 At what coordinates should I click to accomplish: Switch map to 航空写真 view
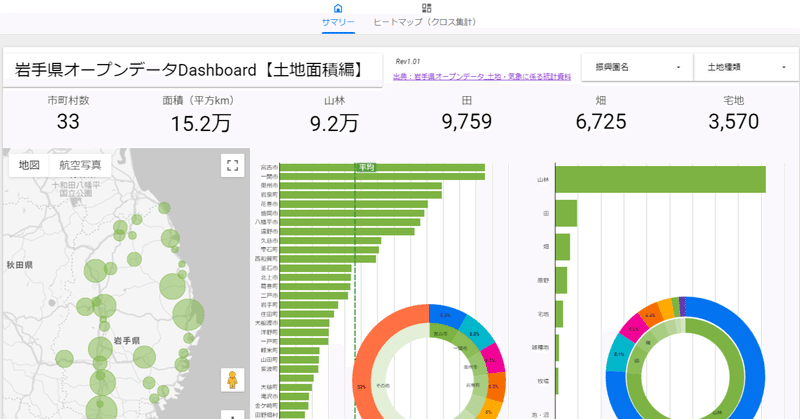coord(80,165)
